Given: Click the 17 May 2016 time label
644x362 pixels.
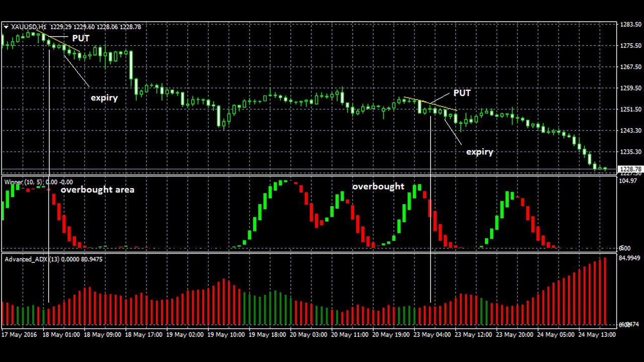Looking at the screenshot, I should point(19,334).
